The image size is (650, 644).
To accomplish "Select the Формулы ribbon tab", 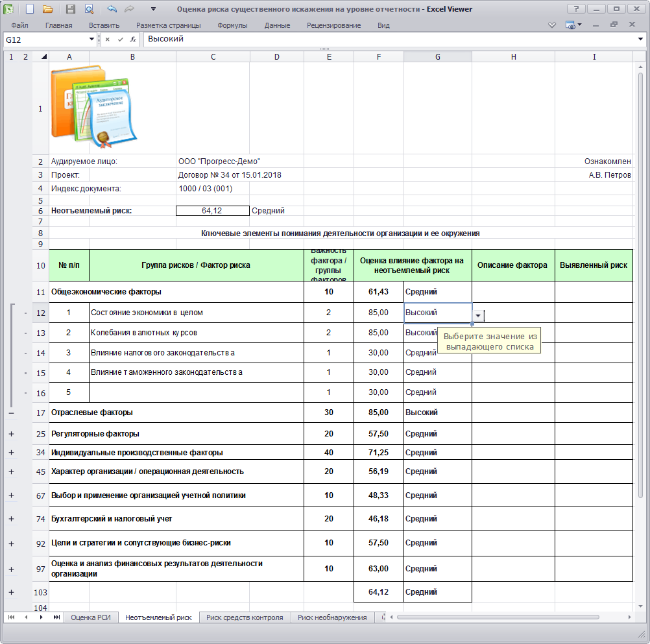I will pyautogui.click(x=232, y=25).
